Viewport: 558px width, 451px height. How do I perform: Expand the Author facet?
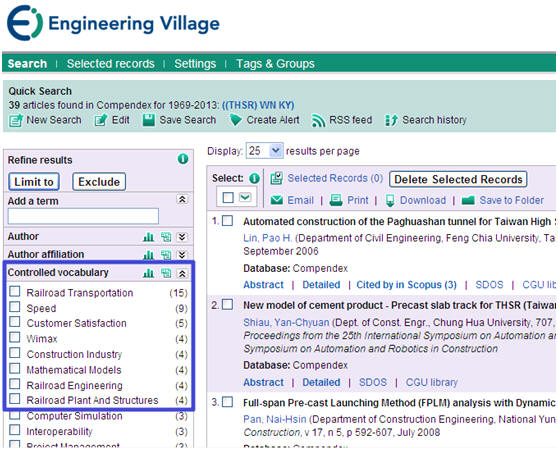182,237
